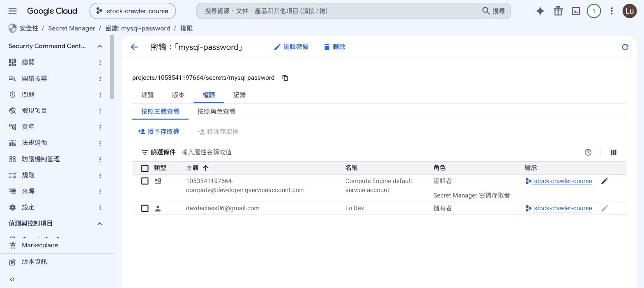Open Gemini AI assistant sparkle icon
The height and width of the screenshot is (288, 644).
pos(540,11)
